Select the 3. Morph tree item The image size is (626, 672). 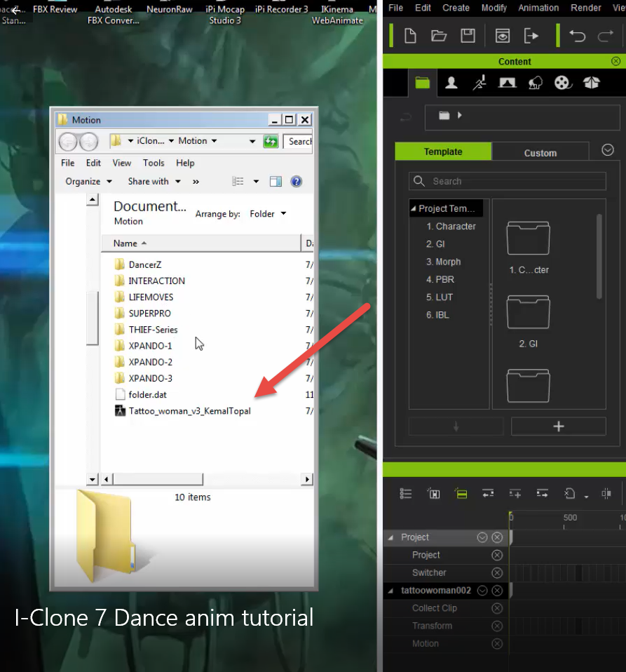click(x=443, y=262)
